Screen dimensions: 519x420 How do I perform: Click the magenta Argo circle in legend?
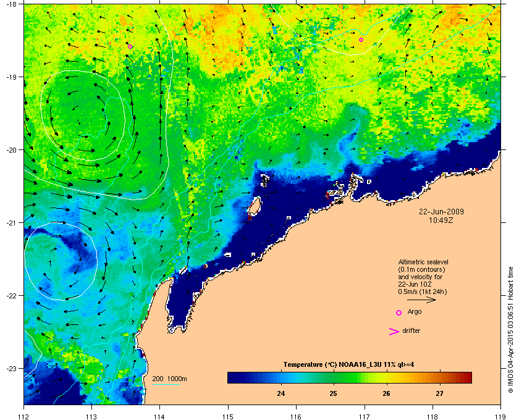399,313
